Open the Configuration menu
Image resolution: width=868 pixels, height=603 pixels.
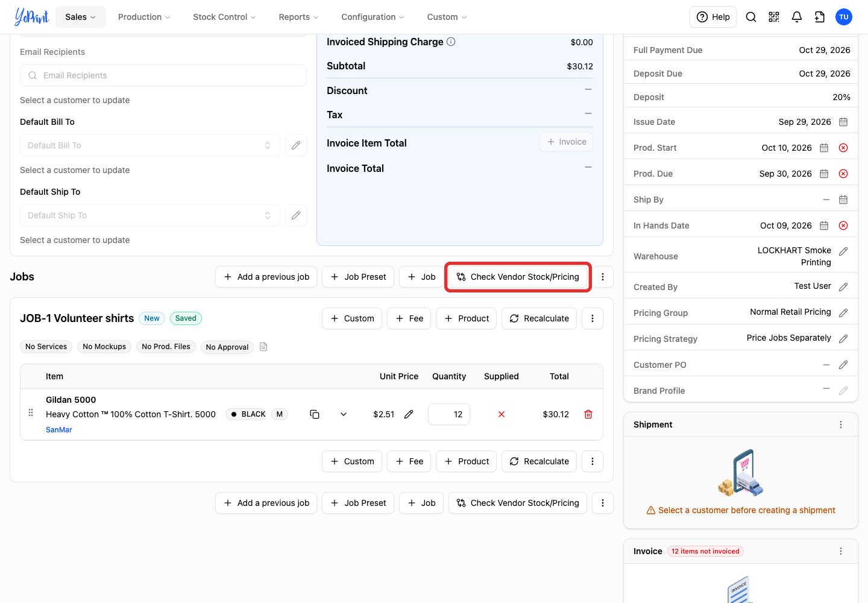tap(373, 17)
